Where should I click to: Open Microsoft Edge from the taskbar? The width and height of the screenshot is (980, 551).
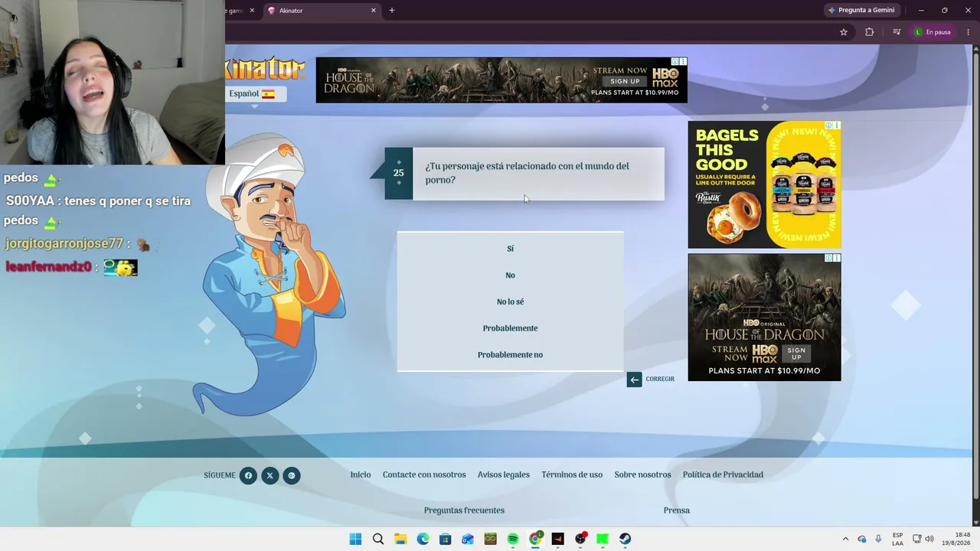click(423, 539)
